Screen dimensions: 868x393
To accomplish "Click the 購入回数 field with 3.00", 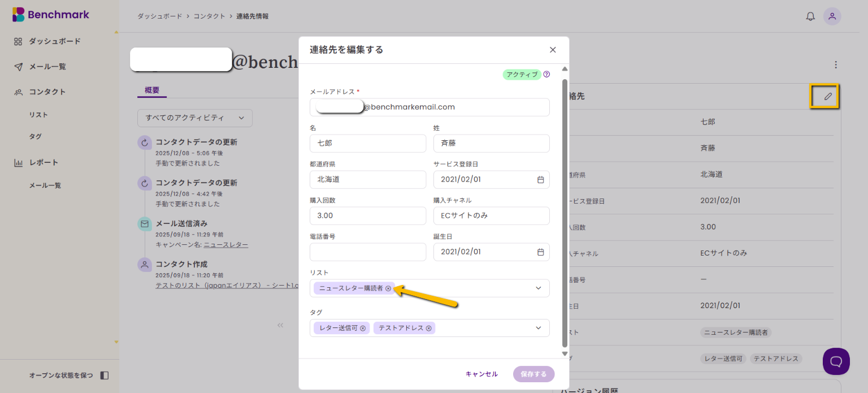I will 368,216.
